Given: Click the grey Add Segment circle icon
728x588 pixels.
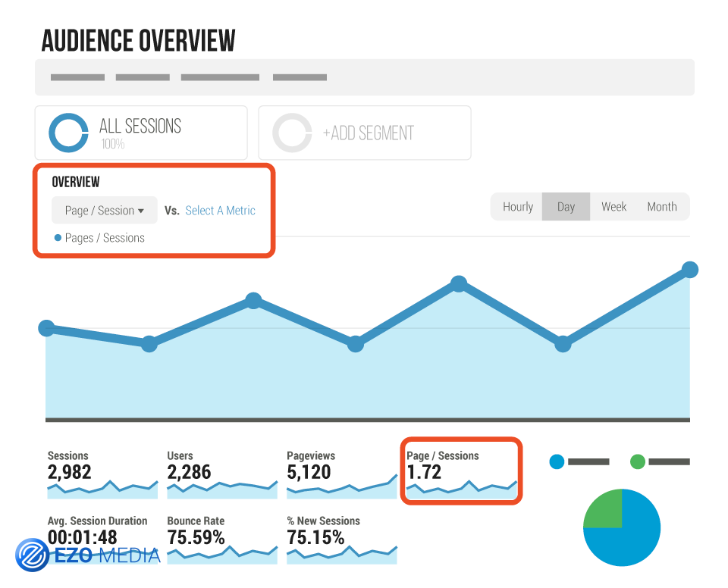Looking at the screenshot, I should click(292, 133).
